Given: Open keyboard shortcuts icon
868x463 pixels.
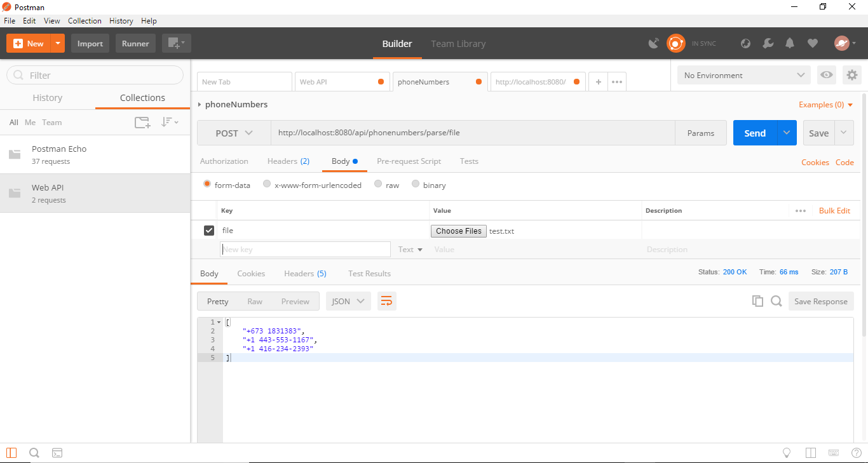Looking at the screenshot, I should pos(833,453).
